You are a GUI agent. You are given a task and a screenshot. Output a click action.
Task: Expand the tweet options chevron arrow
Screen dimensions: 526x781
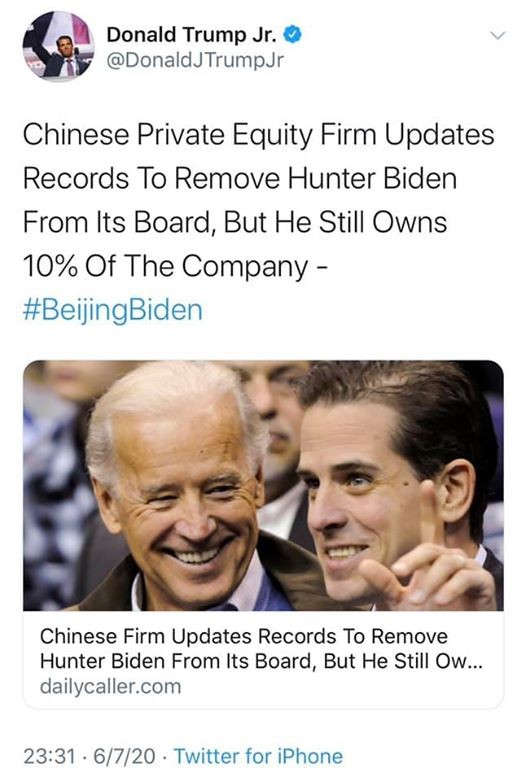498,35
